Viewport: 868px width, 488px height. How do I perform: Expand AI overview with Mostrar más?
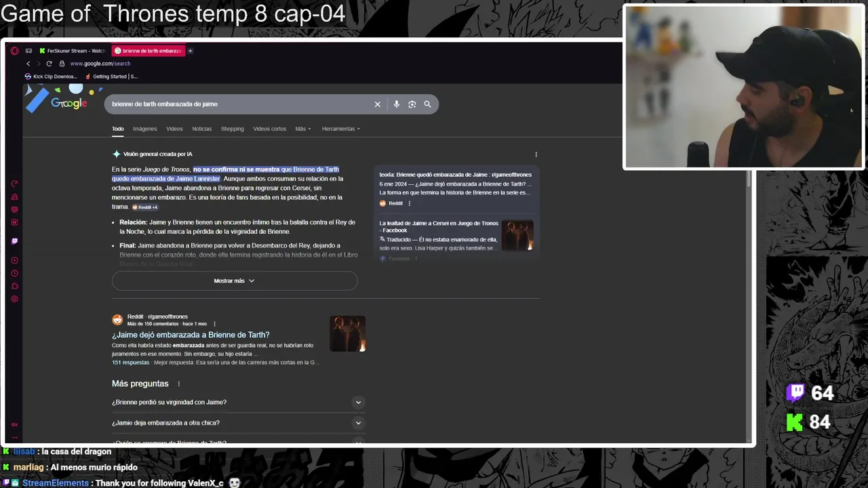click(235, 281)
